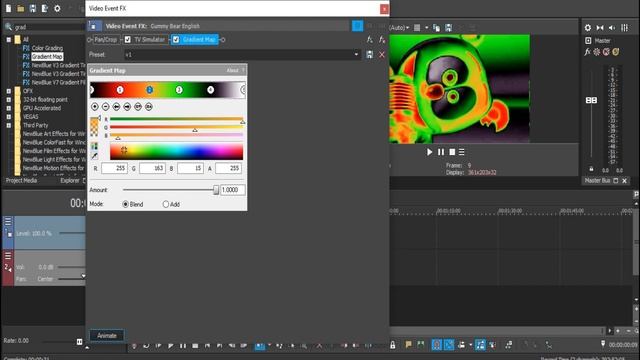Click the R value input field
Screen dimensions: 640x360
pyautogui.click(x=114, y=168)
